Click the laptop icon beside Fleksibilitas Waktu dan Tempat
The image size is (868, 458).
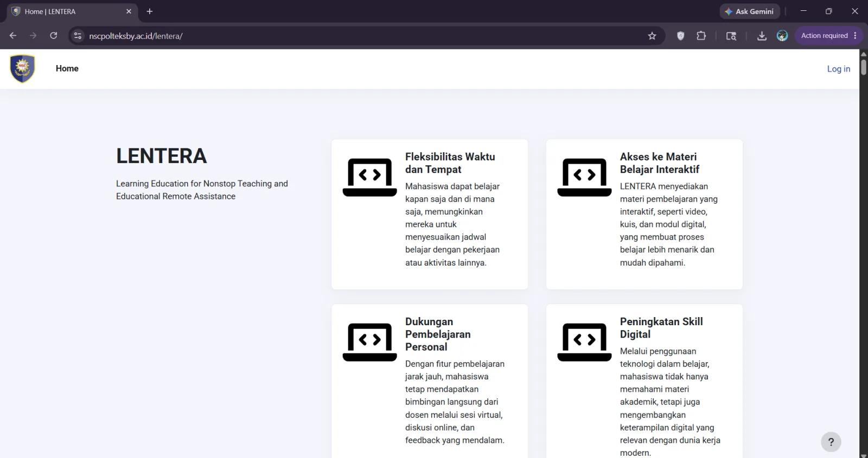pos(369,177)
